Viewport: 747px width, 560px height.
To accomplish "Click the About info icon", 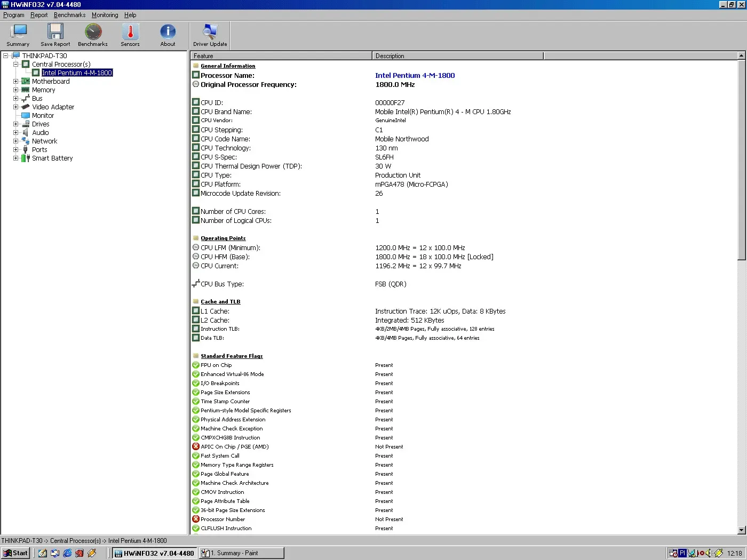I will click(168, 35).
